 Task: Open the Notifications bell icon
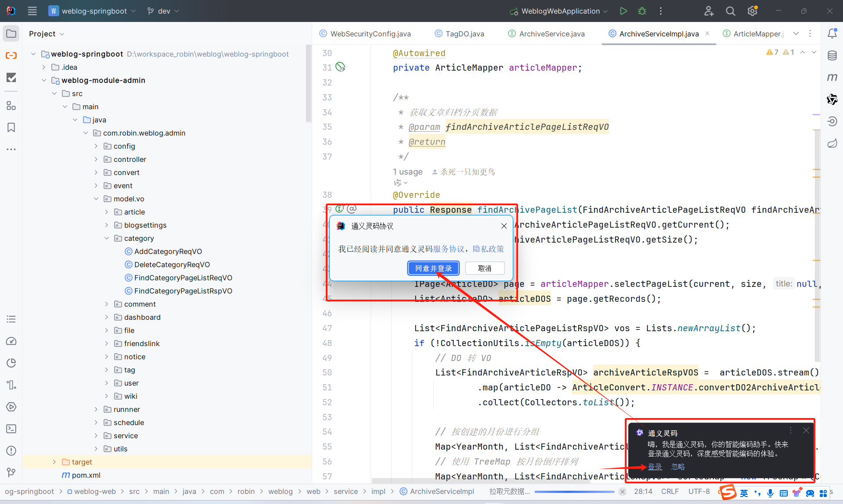point(832,34)
